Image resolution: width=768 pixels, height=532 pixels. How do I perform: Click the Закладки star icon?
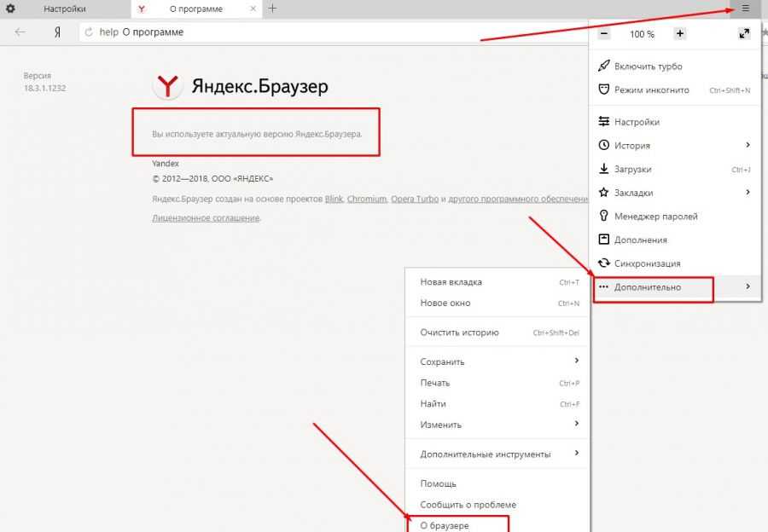point(604,193)
